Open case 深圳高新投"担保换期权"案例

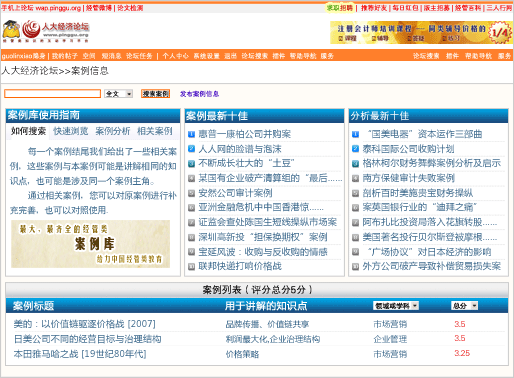tap(263, 237)
